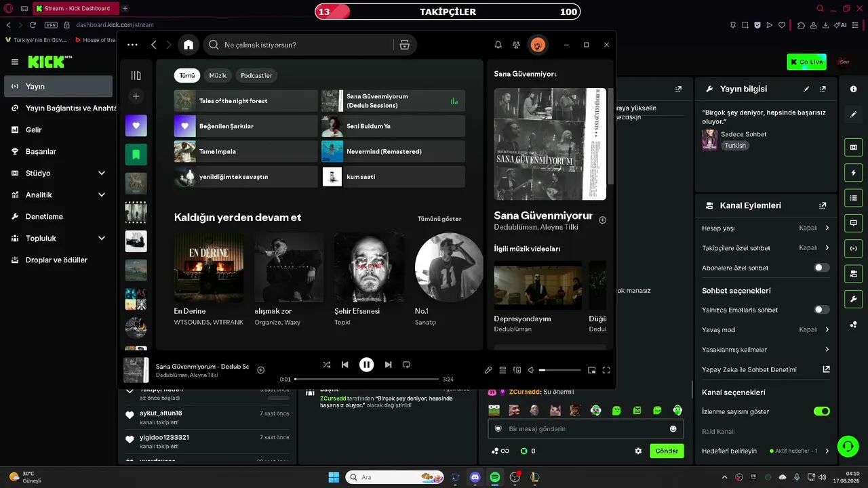The width and height of the screenshot is (868, 488).
Task: Open Yasaklanmış kelimeler chevron
Action: pos(827,350)
